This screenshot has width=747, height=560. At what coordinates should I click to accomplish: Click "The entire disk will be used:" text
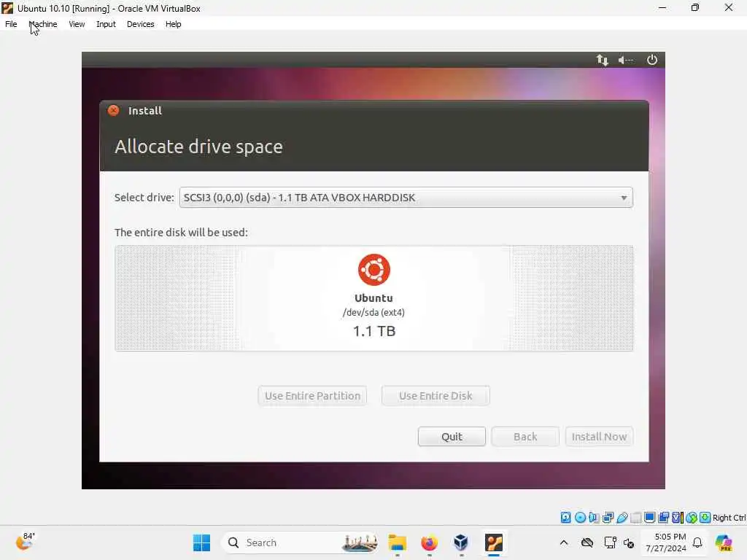coord(181,233)
